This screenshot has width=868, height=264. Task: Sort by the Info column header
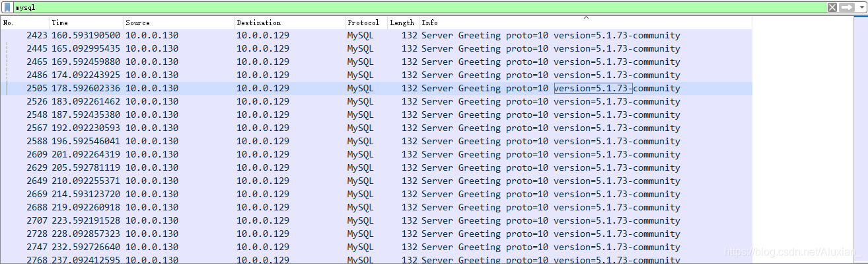(x=585, y=22)
